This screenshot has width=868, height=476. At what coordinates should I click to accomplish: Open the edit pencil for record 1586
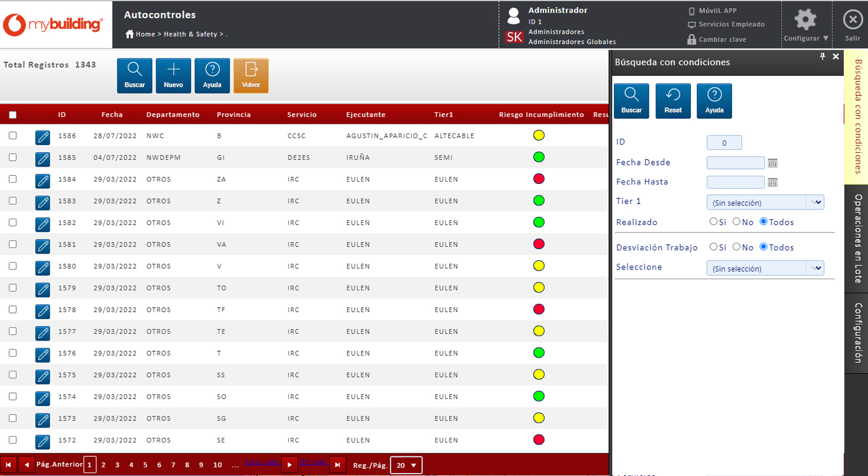click(42, 137)
